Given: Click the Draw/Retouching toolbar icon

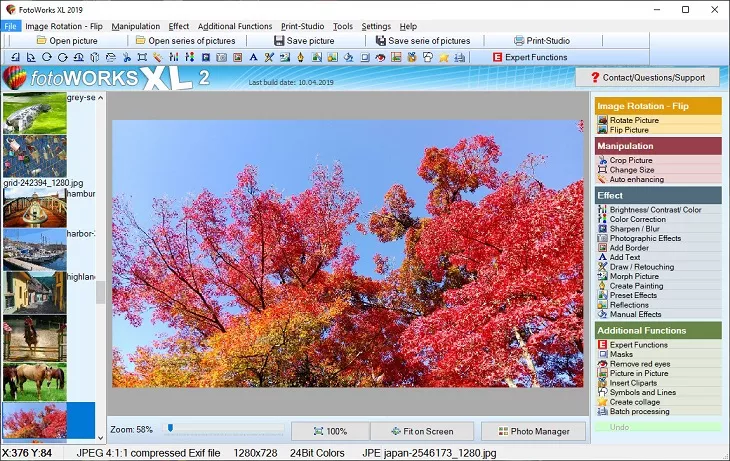Looking at the screenshot, I should [269, 57].
